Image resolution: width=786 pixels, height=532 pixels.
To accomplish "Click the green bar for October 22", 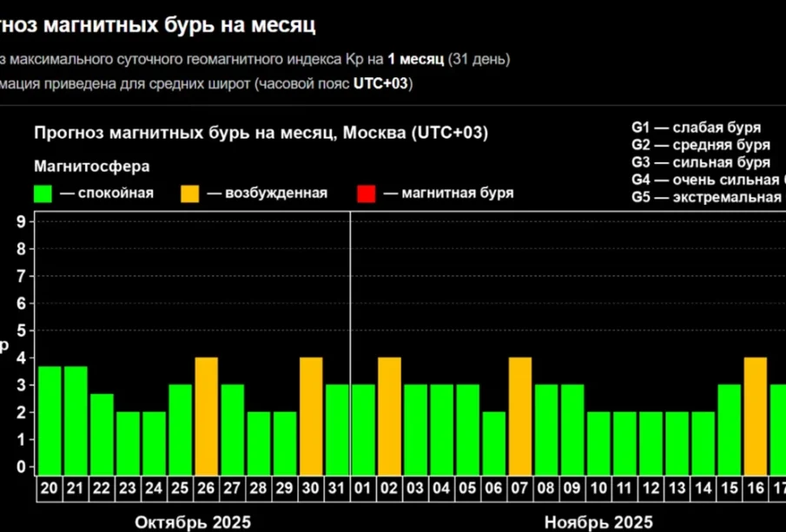I will (102, 432).
